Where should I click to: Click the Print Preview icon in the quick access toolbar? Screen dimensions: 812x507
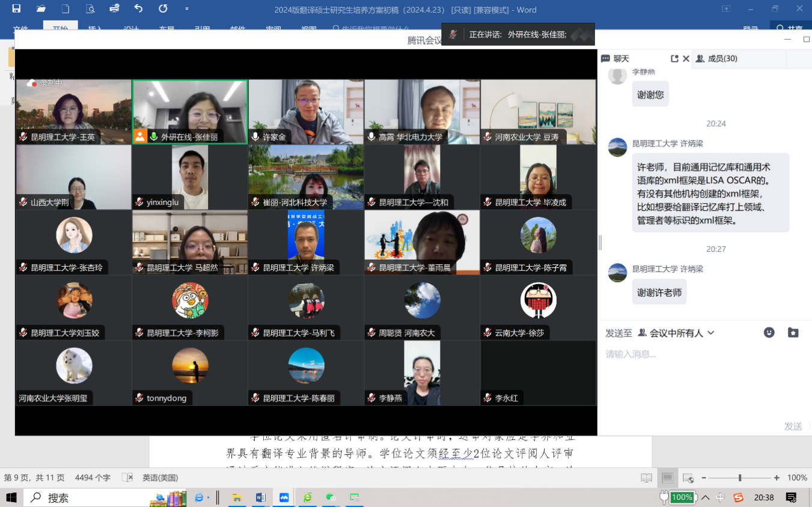coord(90,9)
